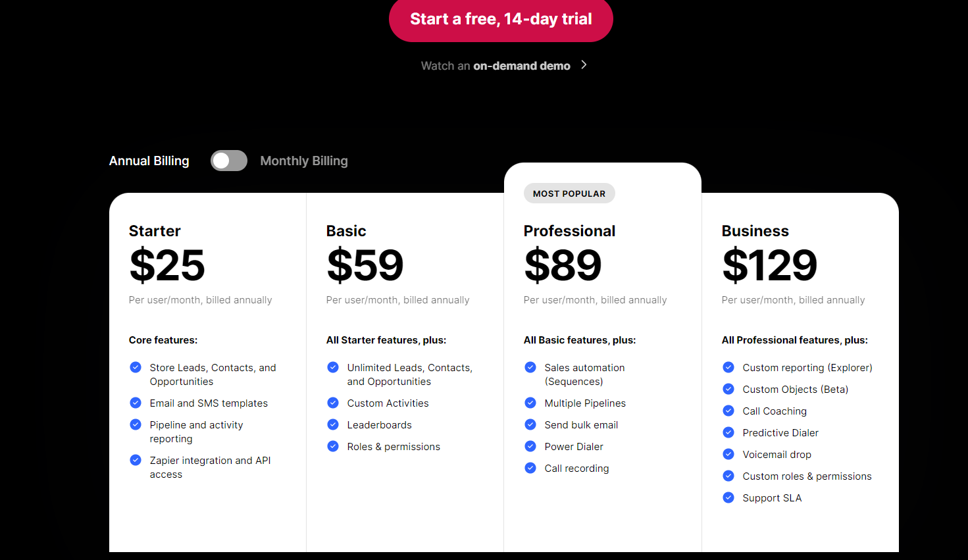The width and height of the screenshot is (968, 560).
Task: Click the checkmark icon next to Multiple Pipelines
Action: click(x=530, y=403)
